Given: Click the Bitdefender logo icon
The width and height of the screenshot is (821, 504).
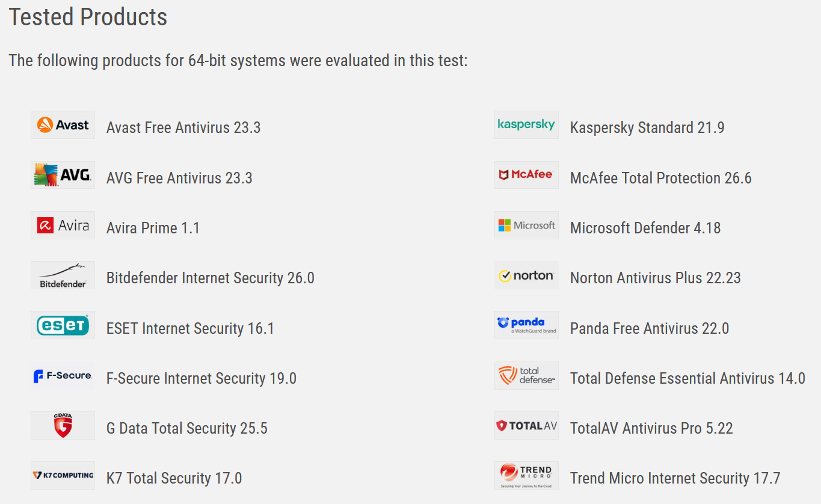Looking at the screenshot, I should tap(63, 275).
